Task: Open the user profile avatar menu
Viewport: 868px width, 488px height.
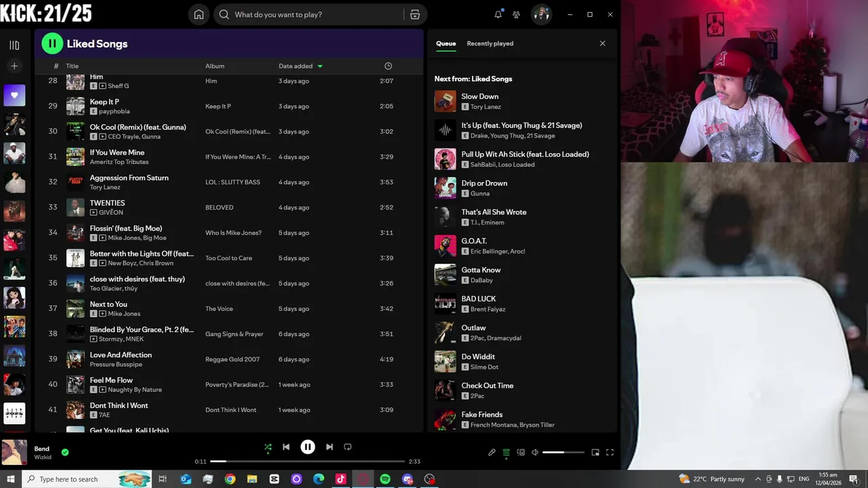Action: [541, 14]
